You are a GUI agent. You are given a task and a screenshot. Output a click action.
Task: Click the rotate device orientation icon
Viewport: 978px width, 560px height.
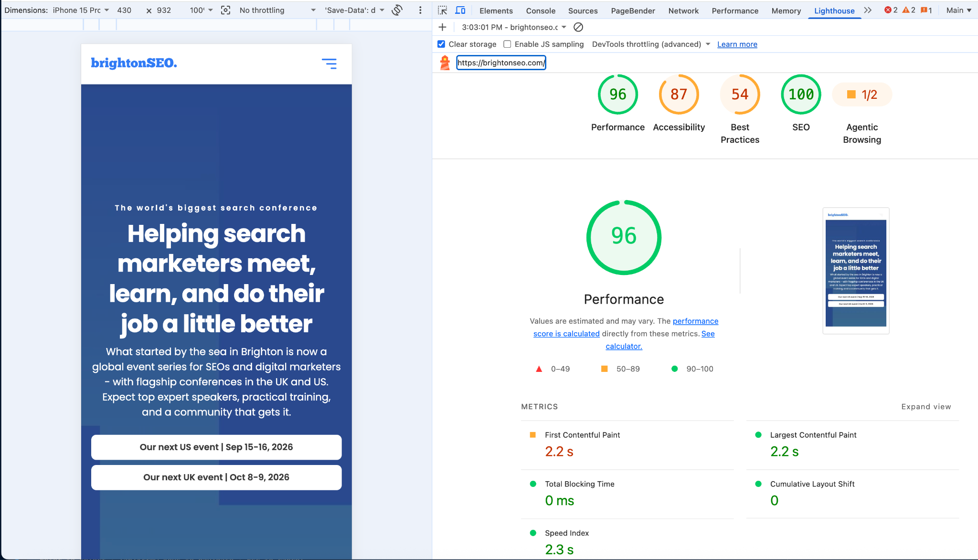[397, 10]
